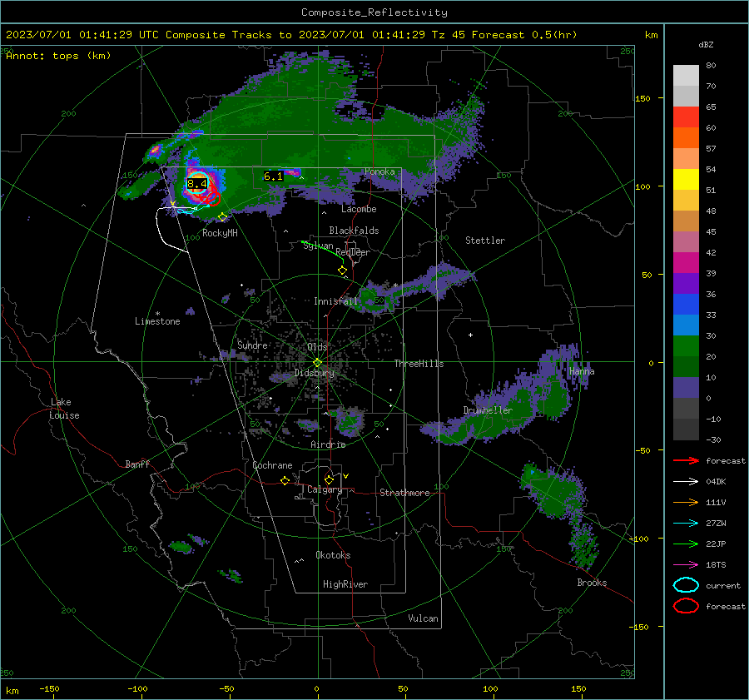Click the Cochrane town label
The width and height of the screenshot is (749, 700).
coord(272,465)
